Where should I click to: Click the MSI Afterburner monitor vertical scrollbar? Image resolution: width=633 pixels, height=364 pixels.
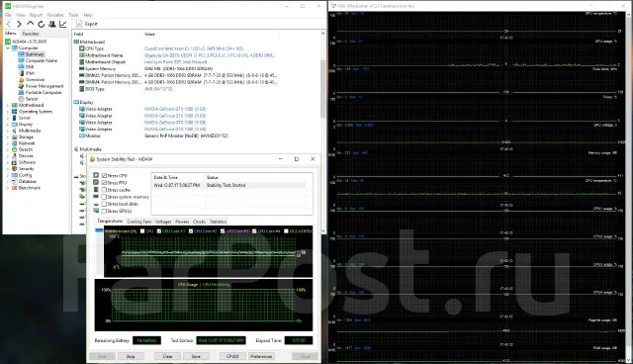click(x=629, y=188)
